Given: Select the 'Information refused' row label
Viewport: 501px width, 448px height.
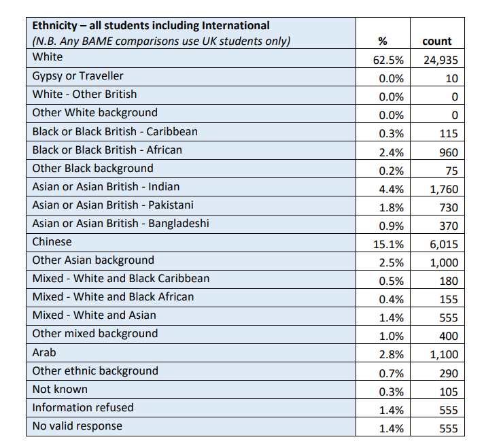Looking at the screenshot, I should tap(83, 407).
